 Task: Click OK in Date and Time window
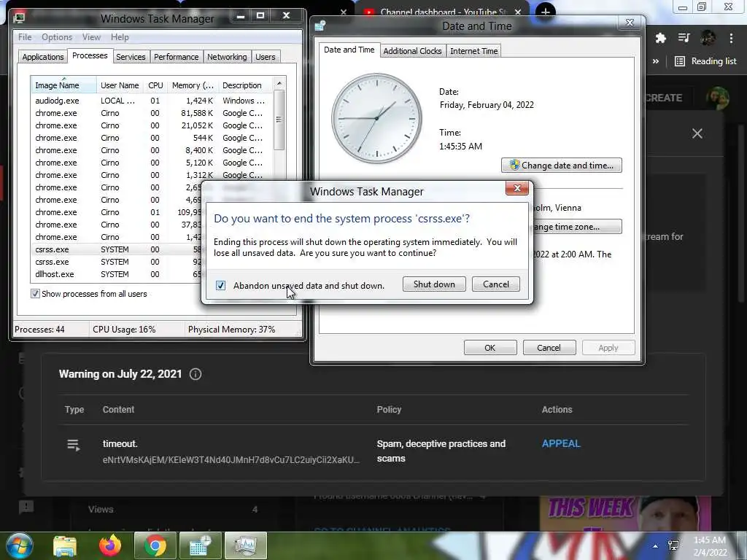tap(490, 348)
